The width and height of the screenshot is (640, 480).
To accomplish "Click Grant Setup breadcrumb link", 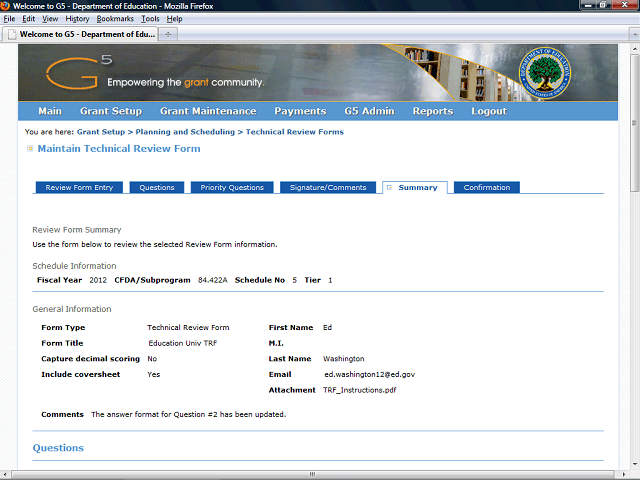I will click(x=101, y=132).
